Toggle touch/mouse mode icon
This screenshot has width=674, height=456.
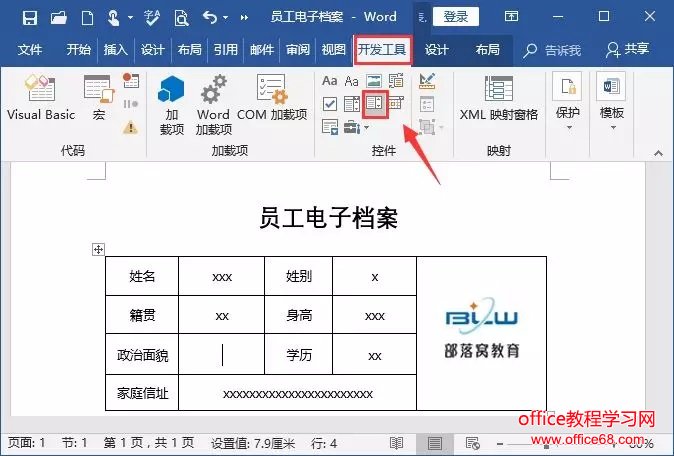(x=113, y=18)
